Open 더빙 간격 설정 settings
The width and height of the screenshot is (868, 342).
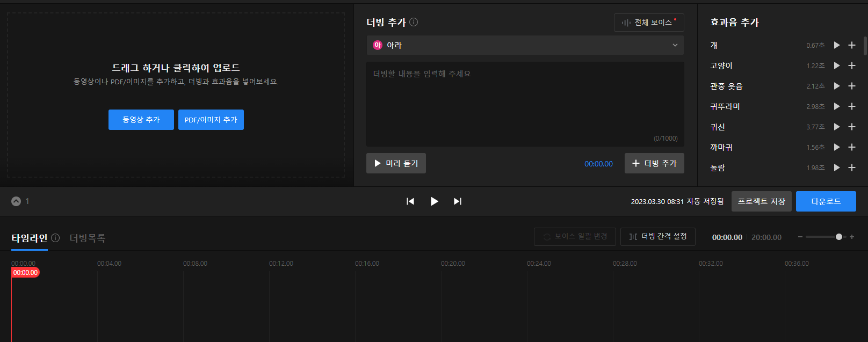tap(658, 237)
